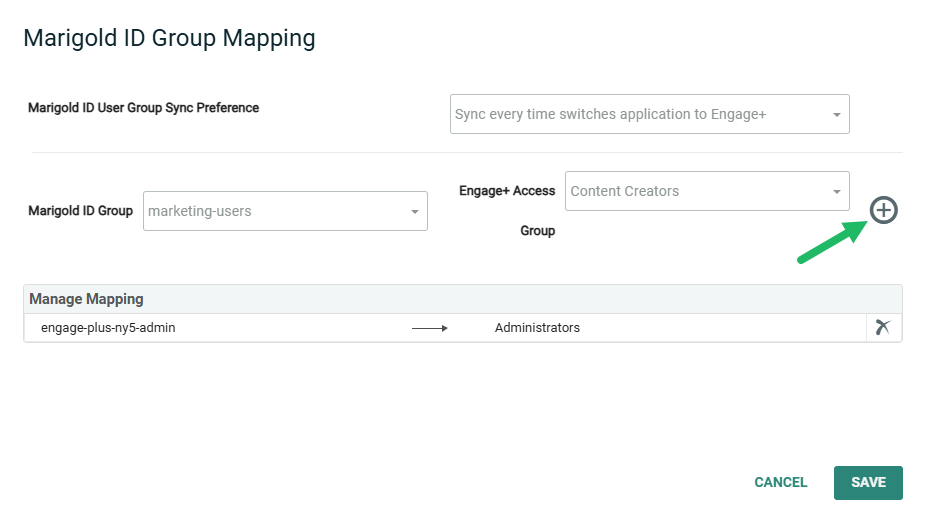Click the Marigold ID Group Mapping title
925x519 pixels.
(x=169, y=38)
